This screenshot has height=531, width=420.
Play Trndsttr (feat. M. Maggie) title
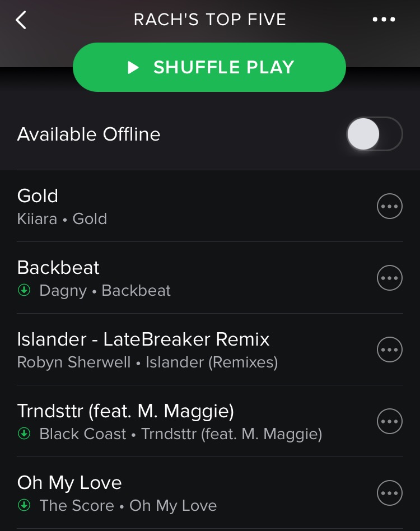point(125,411)
